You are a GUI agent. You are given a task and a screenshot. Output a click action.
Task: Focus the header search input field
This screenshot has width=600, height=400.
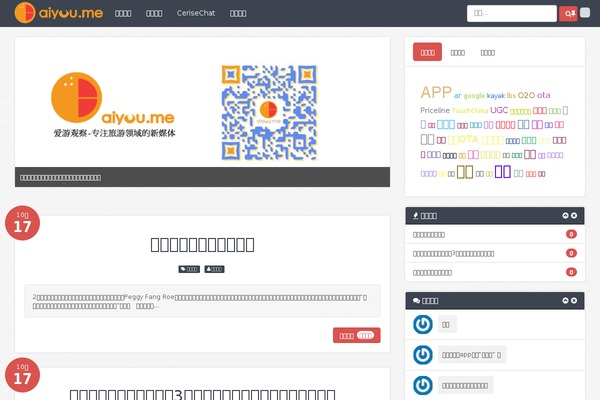point(512,13)
